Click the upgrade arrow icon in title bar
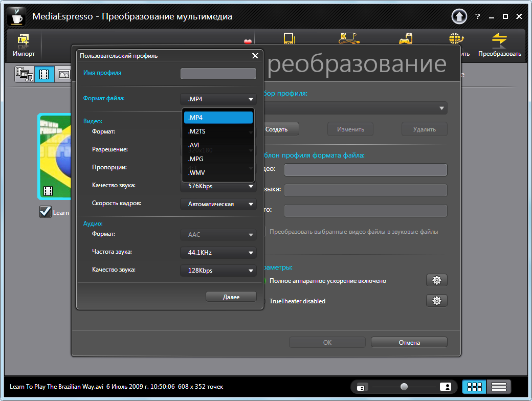 (459, 17)
